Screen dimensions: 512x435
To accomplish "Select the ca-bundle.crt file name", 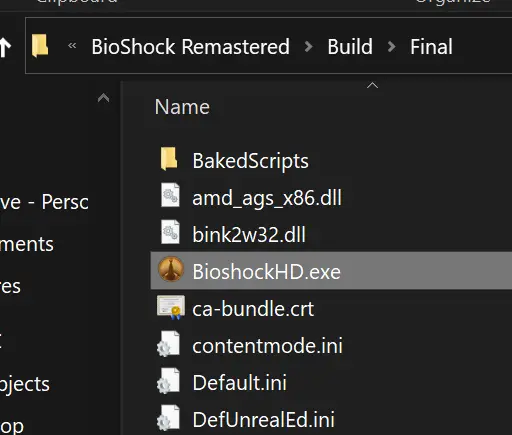I will click(253, 309).
